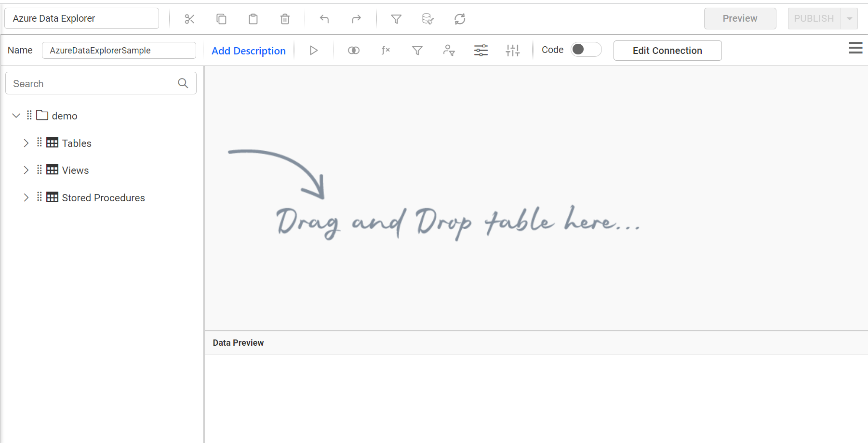The height and width of the screenshot is (443, 868).
Task: Click the Refresh sync icon
Action: pyautogui.click(x=460, y=19)
